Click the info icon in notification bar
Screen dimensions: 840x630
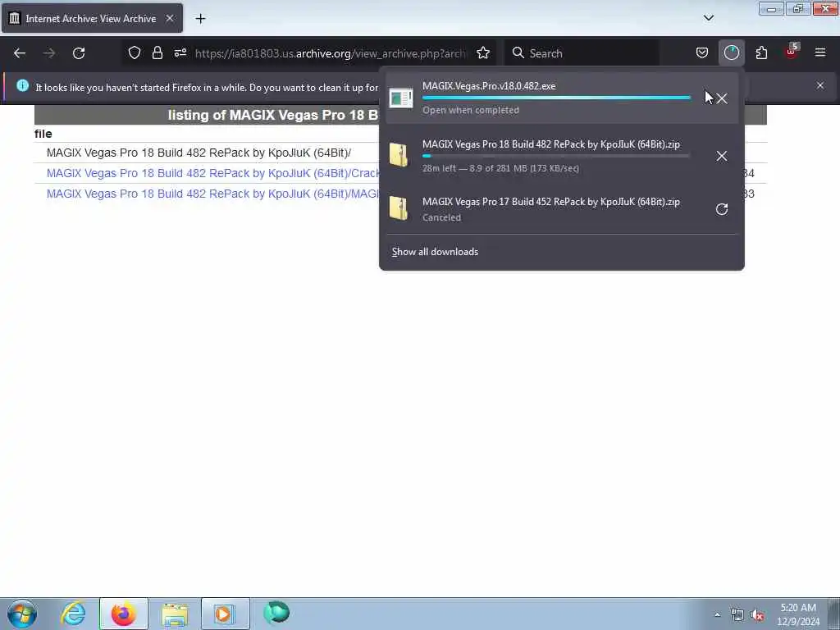(22, 85)
